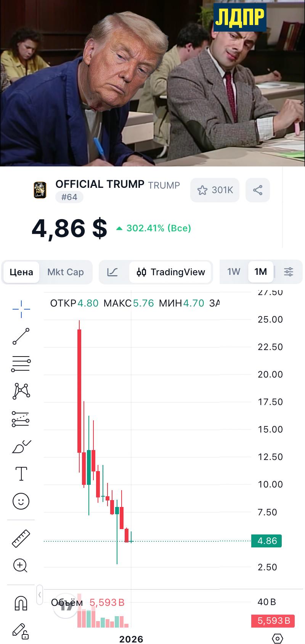Add OFFICIAL TRUMP to watchlist star
The width and height of the screenshot is (305, 644).
tap(215, 190)
